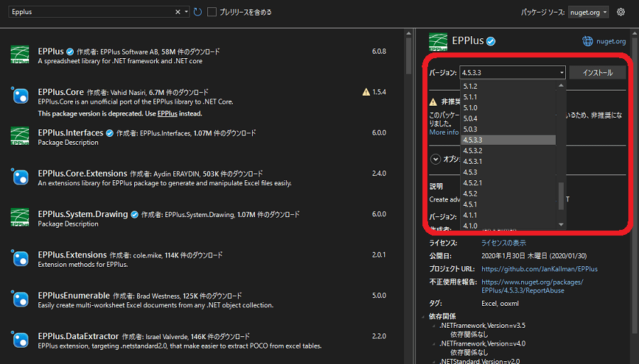The image size is (639, 364).
Task: Choose version 5.0.4 from list
Action: tap(508, 118)
